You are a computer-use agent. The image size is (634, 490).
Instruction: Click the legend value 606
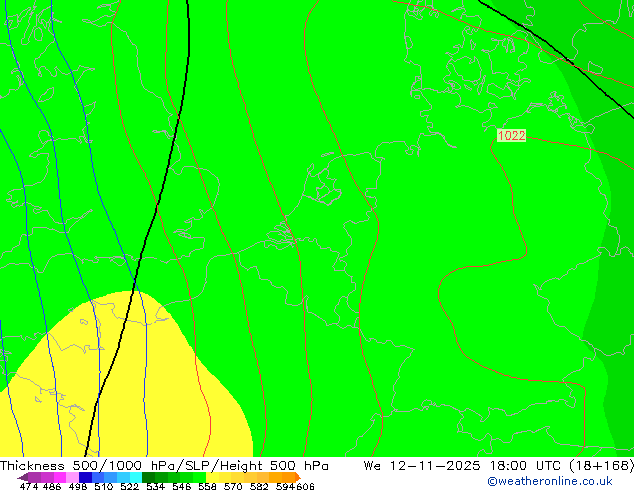[305, 486]
